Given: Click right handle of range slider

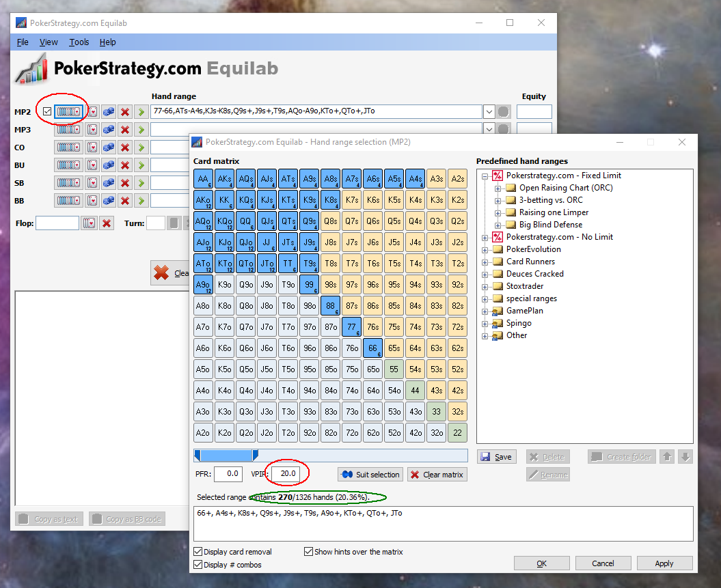Looking at the screenshot, I should [255, 456].
